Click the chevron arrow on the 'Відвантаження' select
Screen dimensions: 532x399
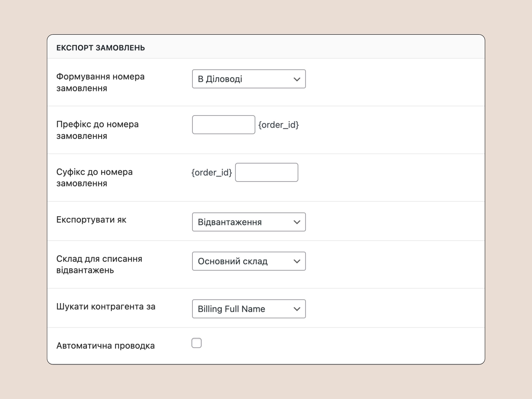[x=297, y=222]
